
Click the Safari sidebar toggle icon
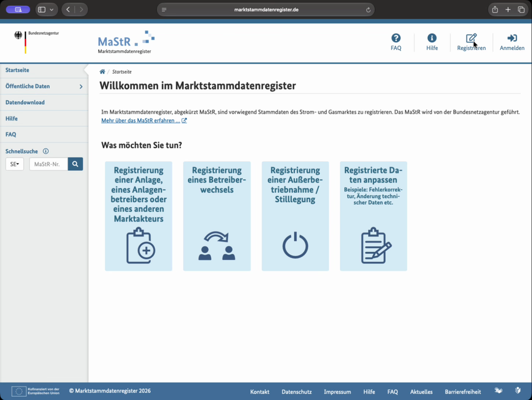pos(42,9)
